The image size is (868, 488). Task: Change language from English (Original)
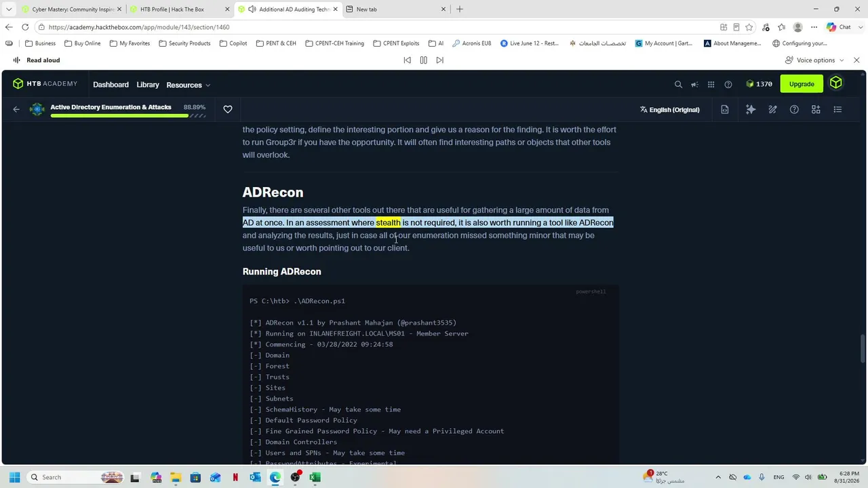point(669,110)
